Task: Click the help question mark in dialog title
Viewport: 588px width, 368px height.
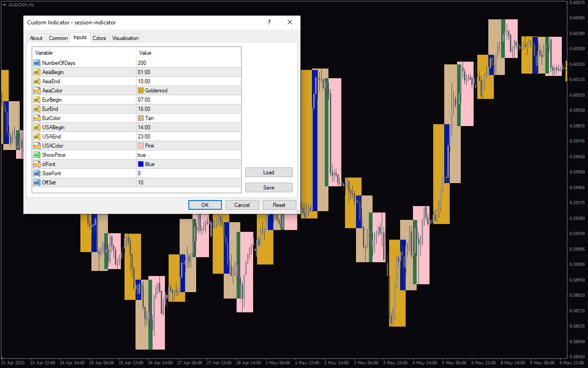Action: pyautogui.click(x=269, y=22)
